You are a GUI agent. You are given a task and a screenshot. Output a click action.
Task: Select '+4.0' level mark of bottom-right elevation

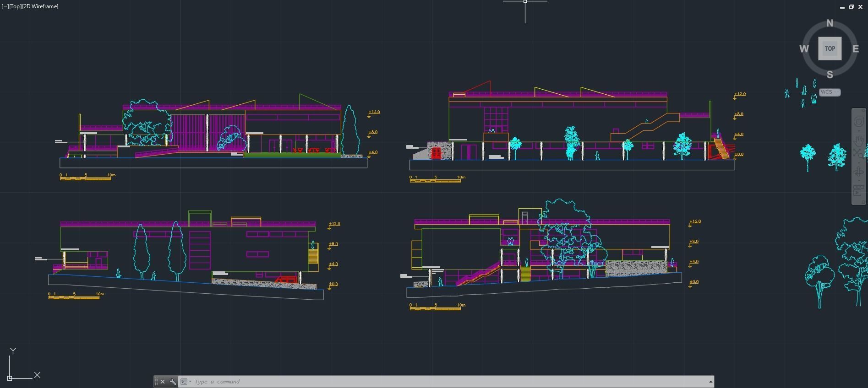point(693,263)
